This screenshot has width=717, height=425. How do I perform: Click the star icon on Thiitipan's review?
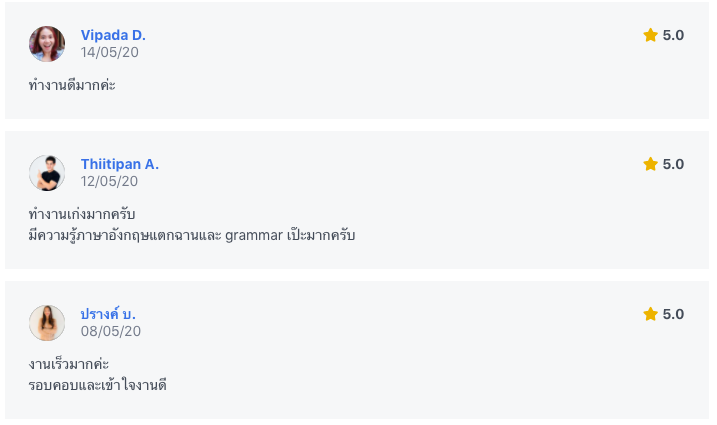pos(650,164)
